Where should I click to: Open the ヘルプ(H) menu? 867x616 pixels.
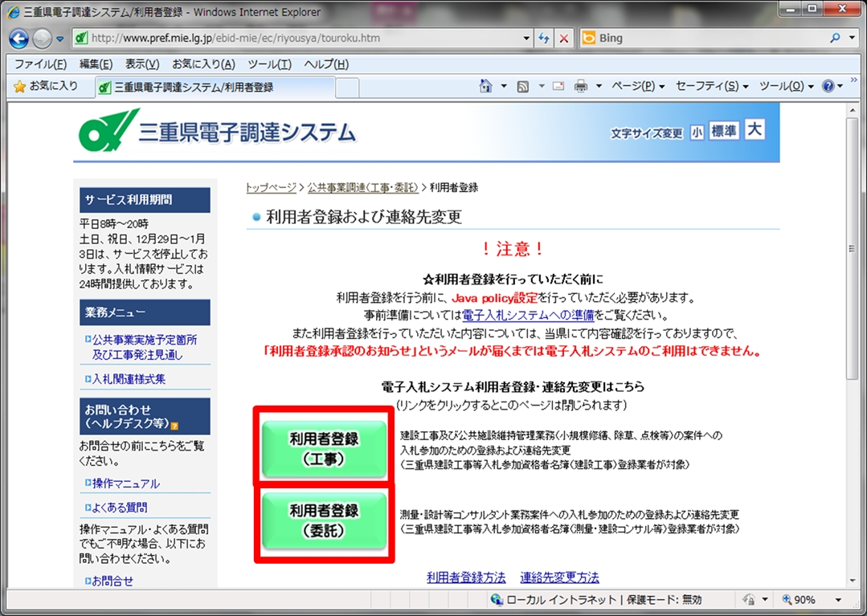pos(326,64)
